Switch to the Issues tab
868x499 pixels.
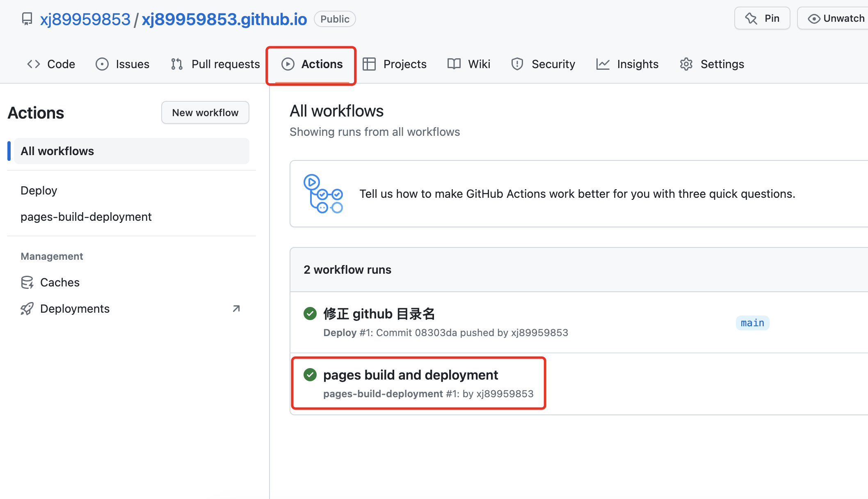(x=123, y=64)
